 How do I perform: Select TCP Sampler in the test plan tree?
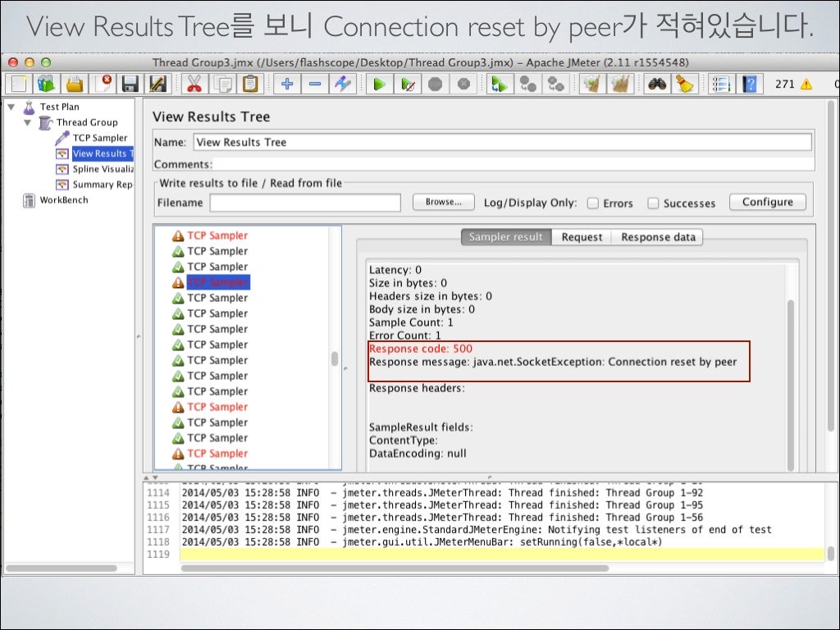pos(99,138)
